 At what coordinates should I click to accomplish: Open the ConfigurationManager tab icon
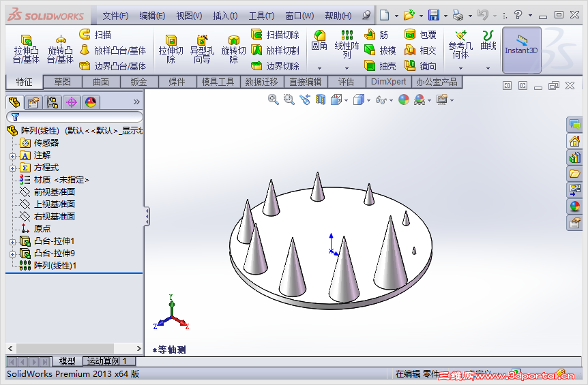click(x=53, y=102)
